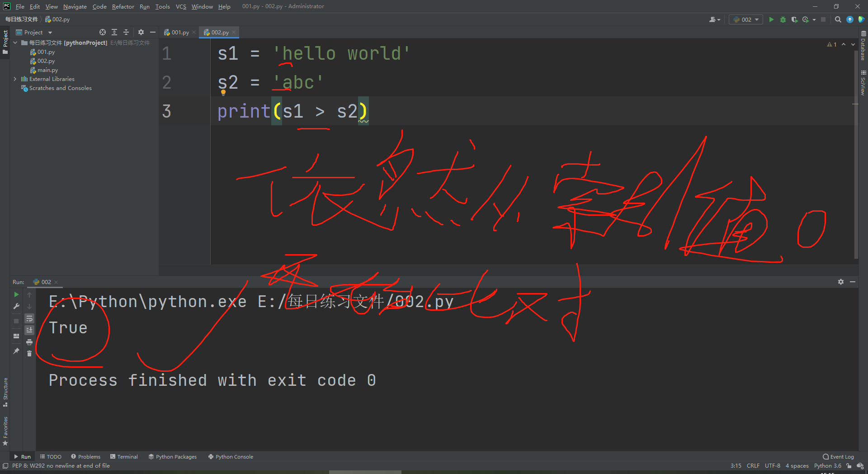Click the lightbulb intention icon beside line 2
This screenshot has width=868, height=474.
(x=223, y=93)
